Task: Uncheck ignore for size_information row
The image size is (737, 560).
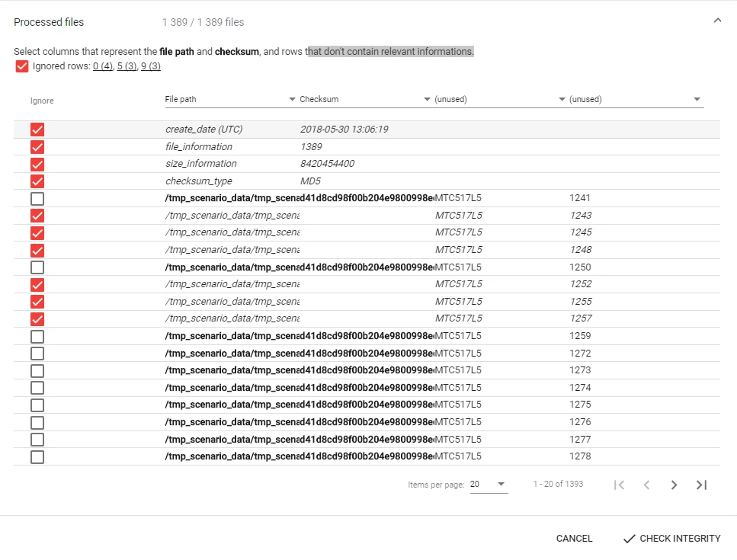Action: (x=37, y=165)
